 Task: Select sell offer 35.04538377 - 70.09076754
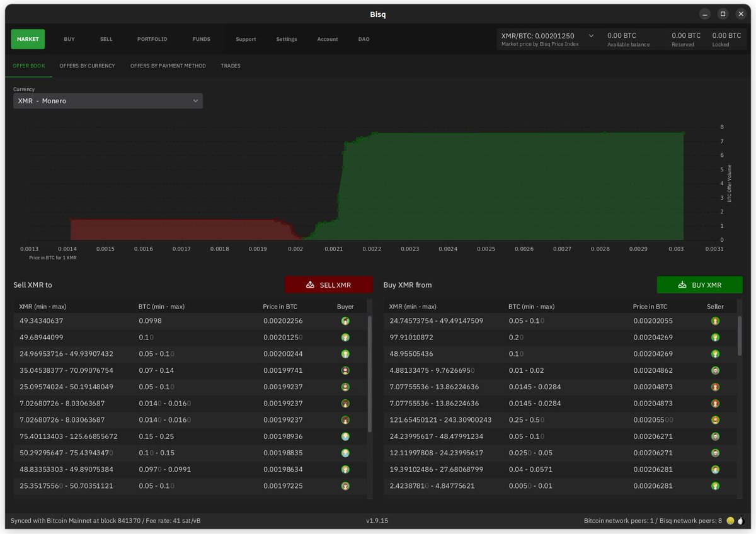[x=190, y=370]
